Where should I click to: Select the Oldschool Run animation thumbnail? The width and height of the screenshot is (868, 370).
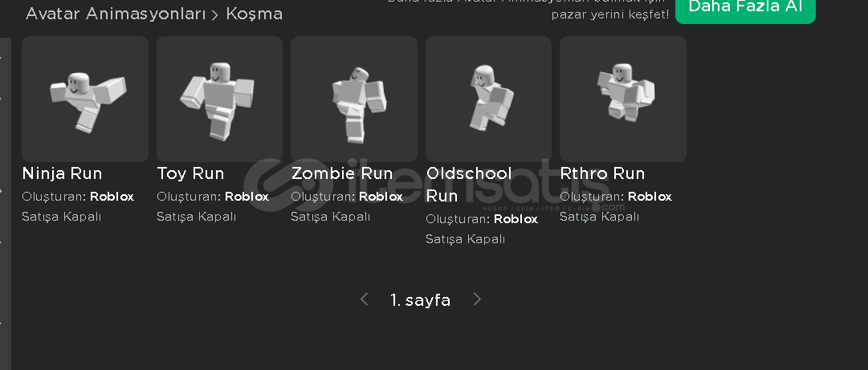[x=489, y=99]
